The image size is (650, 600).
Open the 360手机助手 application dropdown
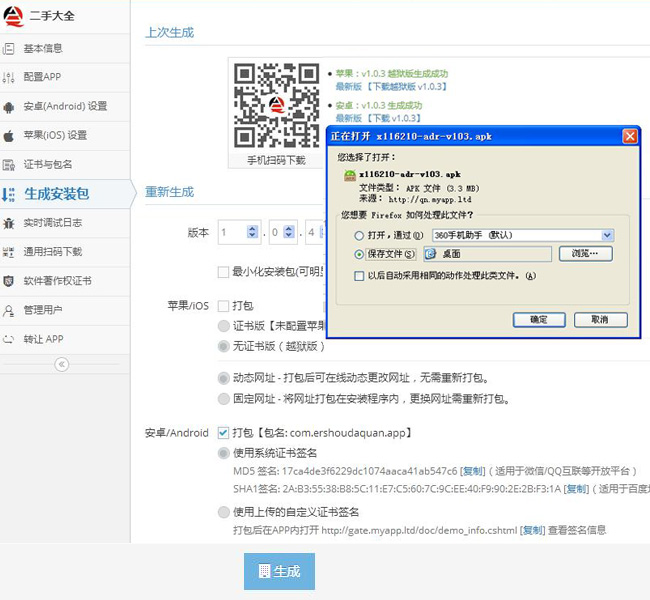click(523, 235)
